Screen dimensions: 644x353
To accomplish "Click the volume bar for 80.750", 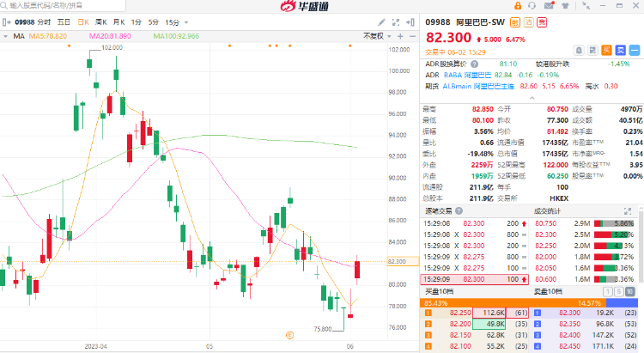I will [614, 223].
